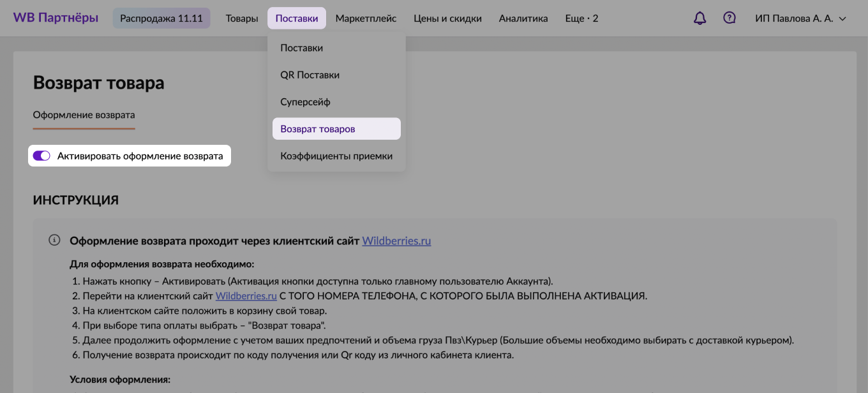Click the Распродажа 11.11 button

[161, 18]
